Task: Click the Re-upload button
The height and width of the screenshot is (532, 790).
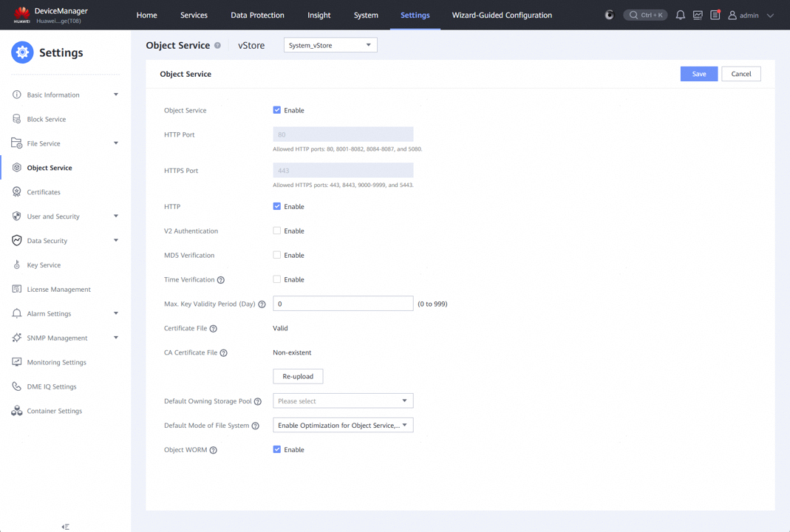Action: click(x=298, y=376)
